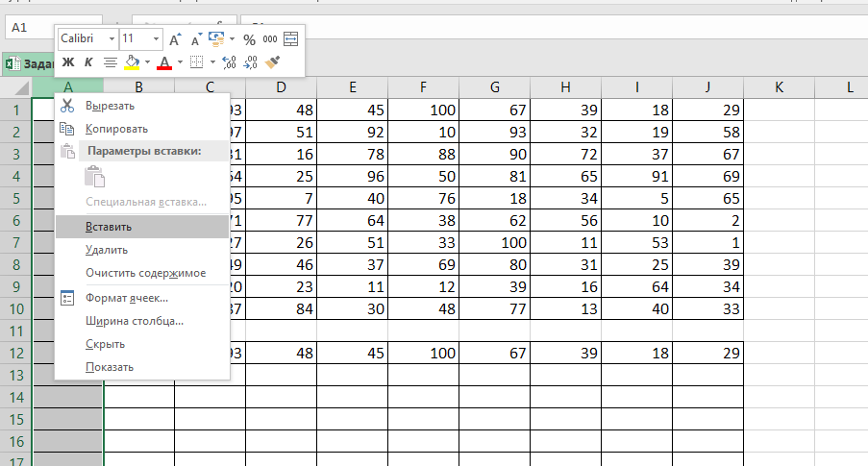Toggle italic formatting (К) in mini toolbar

(88, 62)
